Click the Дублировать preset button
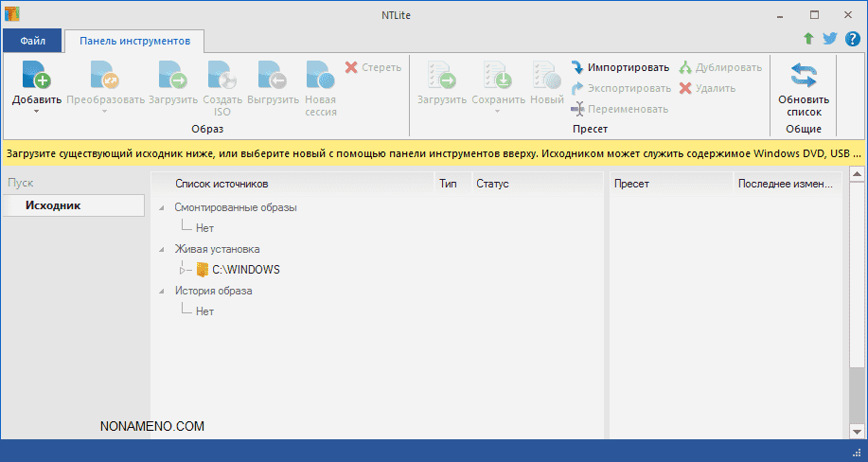This screenshot has height=462, width=868. tap(719, 67)
